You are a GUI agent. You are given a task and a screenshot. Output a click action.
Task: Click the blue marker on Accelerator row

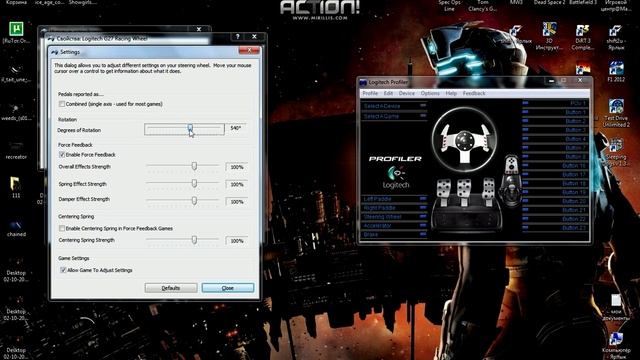(x=423, y=225)
